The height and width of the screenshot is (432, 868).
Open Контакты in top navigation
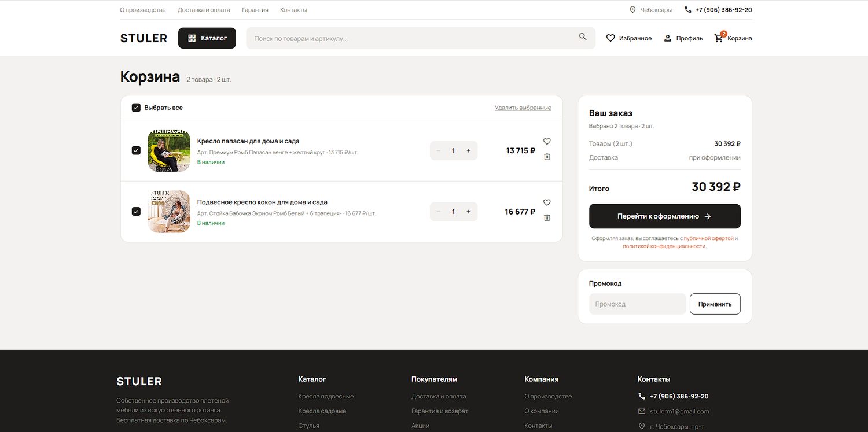click(293, 10)
